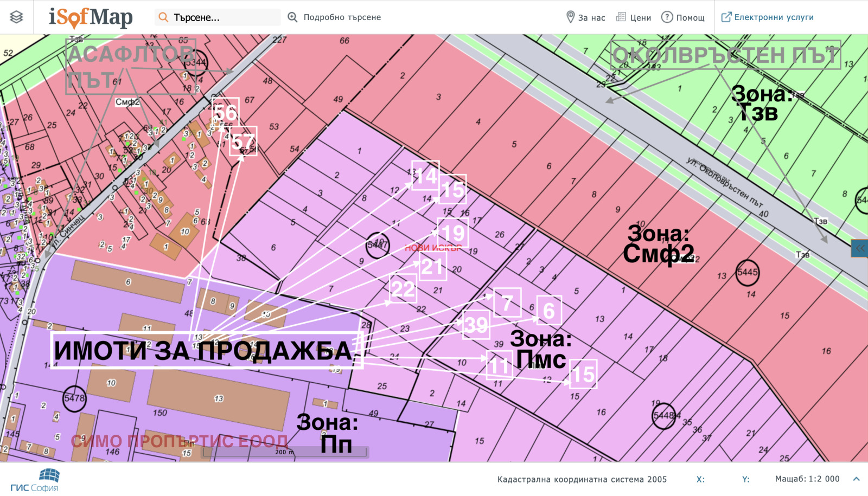Click the За нас location pin icon

coord(570,17)
